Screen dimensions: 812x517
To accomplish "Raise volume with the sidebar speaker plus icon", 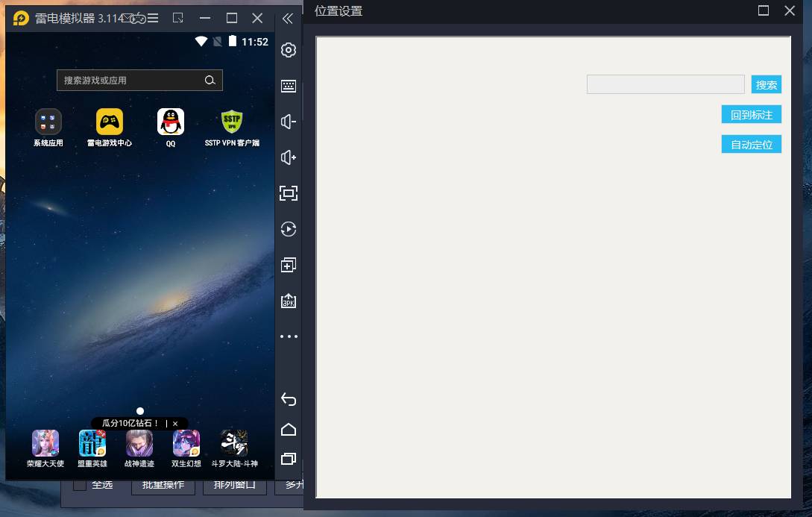I will 289,157.
